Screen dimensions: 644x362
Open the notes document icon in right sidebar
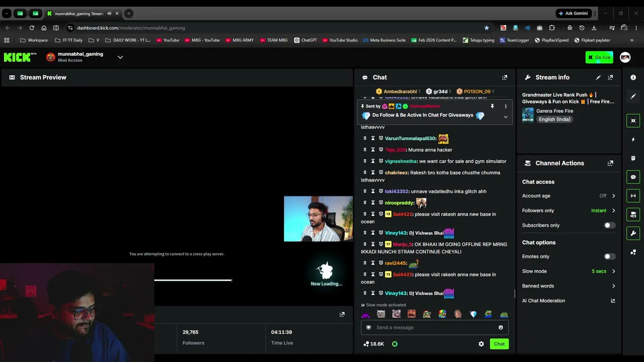pos(633,158)
